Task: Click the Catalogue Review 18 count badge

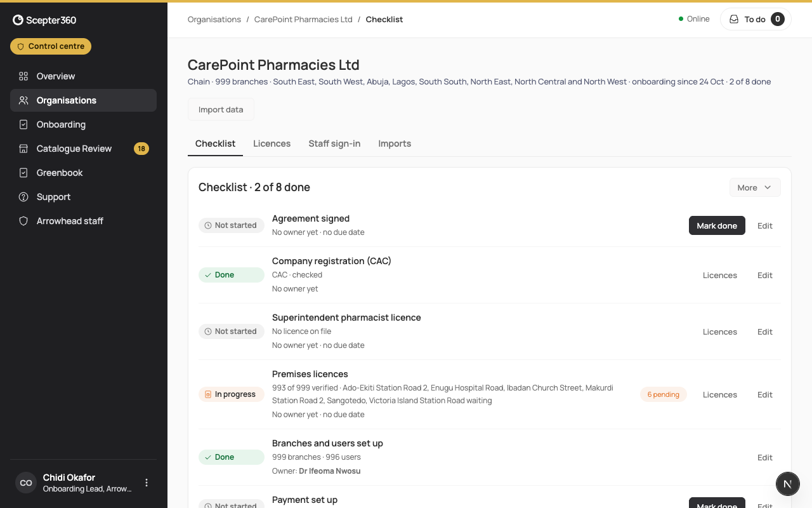Action: click(x=141, y=149)
